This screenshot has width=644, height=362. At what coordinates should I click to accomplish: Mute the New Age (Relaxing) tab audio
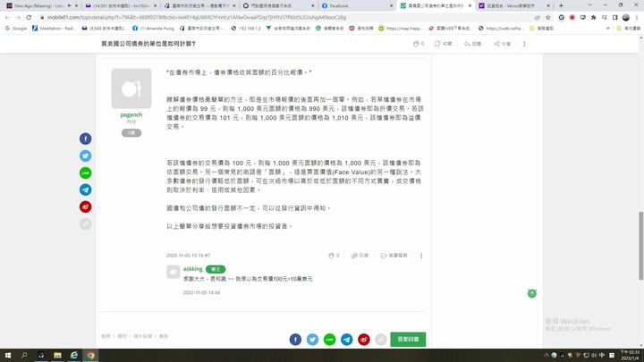pyautogui.click(x=69, y=5)
